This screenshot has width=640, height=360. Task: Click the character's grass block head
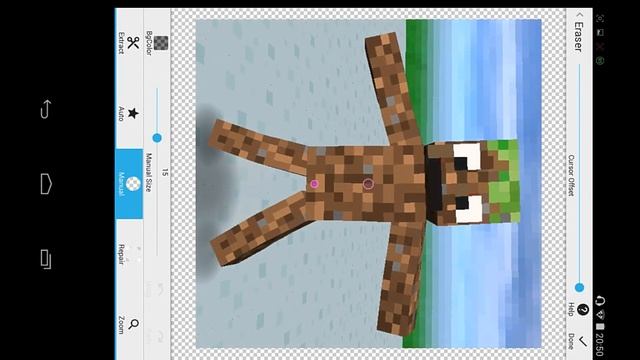(472, 182)
